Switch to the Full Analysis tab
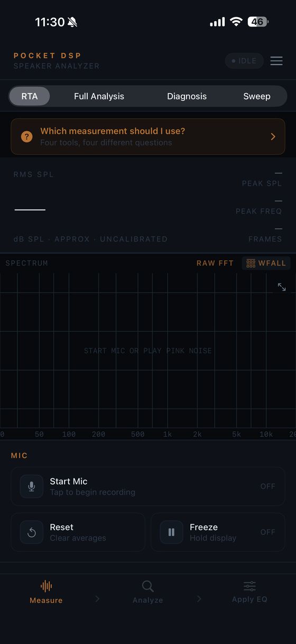Viewport: 296px width, 644px height. coord(99,96)
